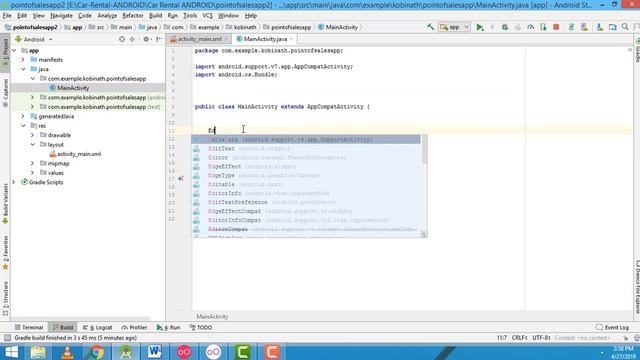The image size is (640, 360).
Task: Click the Search Everywhere magnifier icon
Action: (625, 27)
